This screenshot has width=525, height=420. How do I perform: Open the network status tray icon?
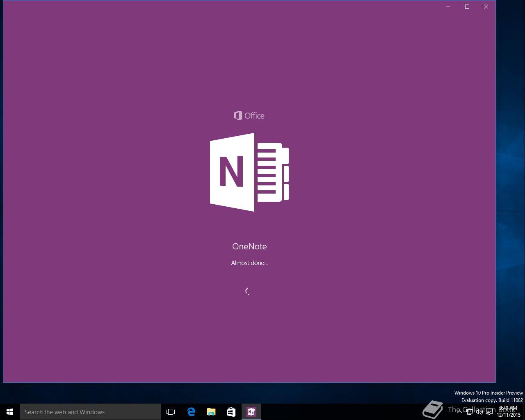[x=470, y=412]
